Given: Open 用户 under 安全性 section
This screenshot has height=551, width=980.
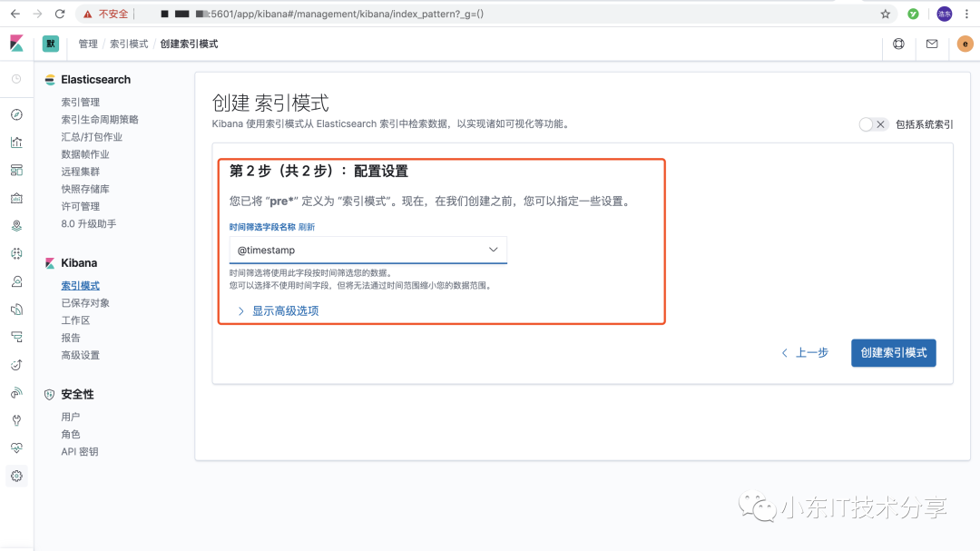Looking at the screenshot, I should [71, 417].
